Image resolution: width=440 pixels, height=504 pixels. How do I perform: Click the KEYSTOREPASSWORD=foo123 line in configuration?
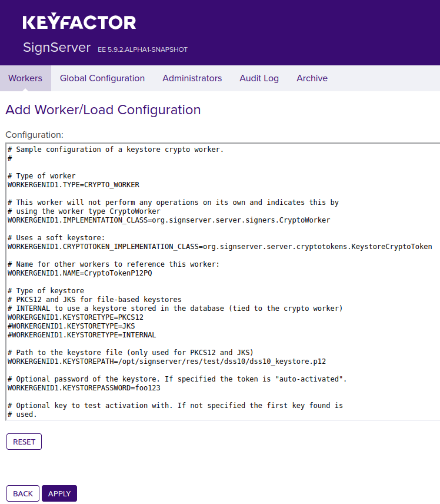[84, 388]
